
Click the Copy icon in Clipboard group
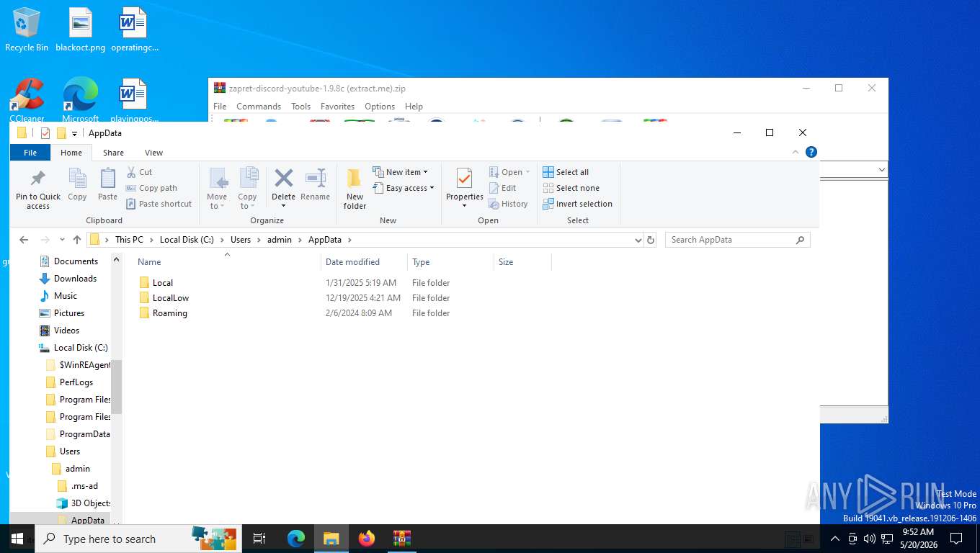[77, 178]
